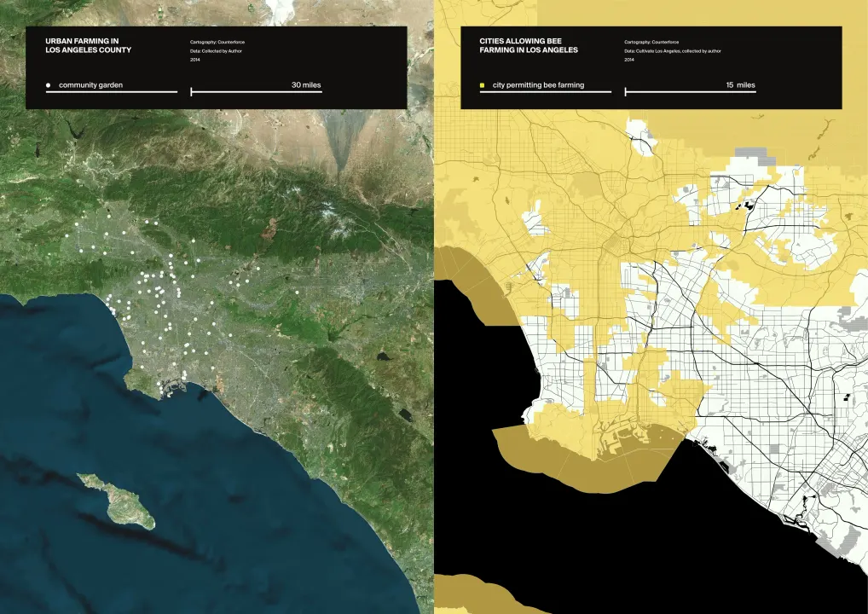Click the '15 miles' scale label

pyautogui.click(x=741, y=84)
